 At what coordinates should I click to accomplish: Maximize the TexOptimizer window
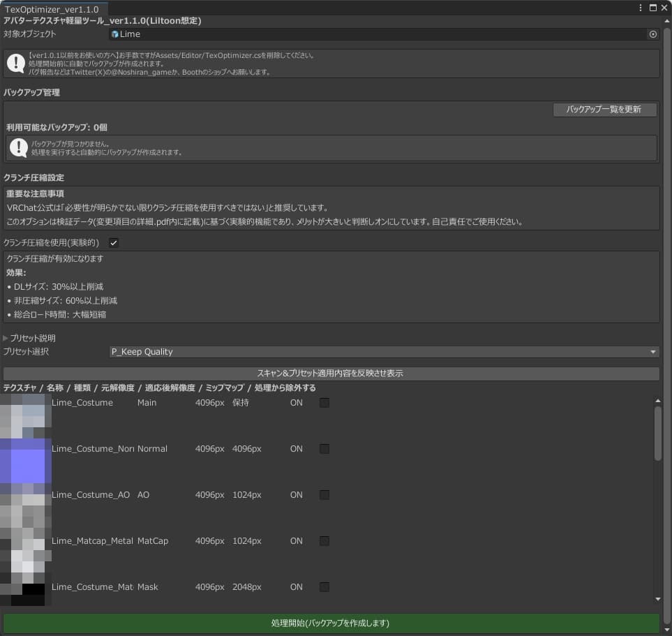[652, 8]
